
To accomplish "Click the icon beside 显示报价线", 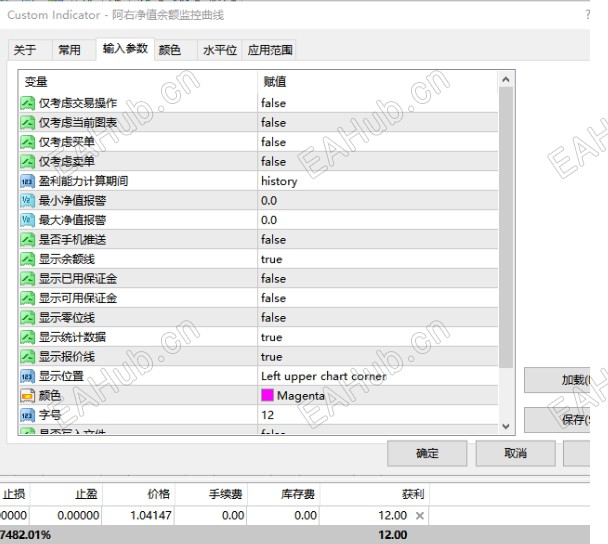I will pos(28,357).
